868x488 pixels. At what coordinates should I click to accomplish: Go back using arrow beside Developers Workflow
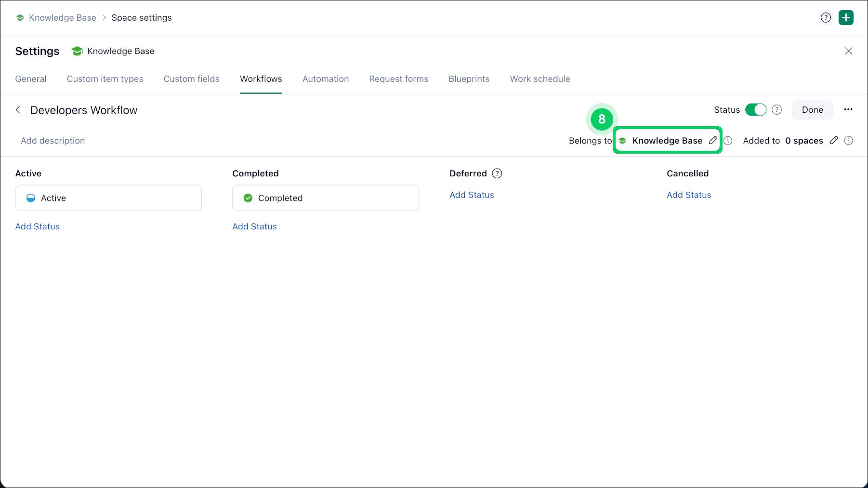(x=18, y=110)
